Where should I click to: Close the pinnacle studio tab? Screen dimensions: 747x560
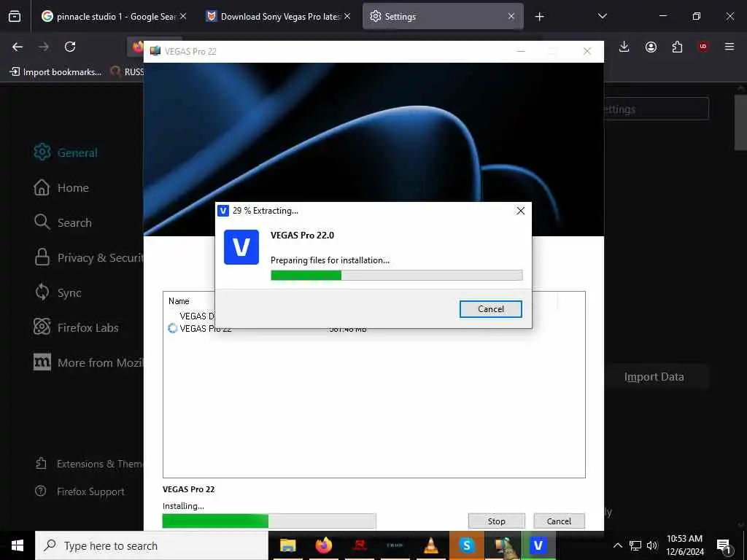(183, 16)
